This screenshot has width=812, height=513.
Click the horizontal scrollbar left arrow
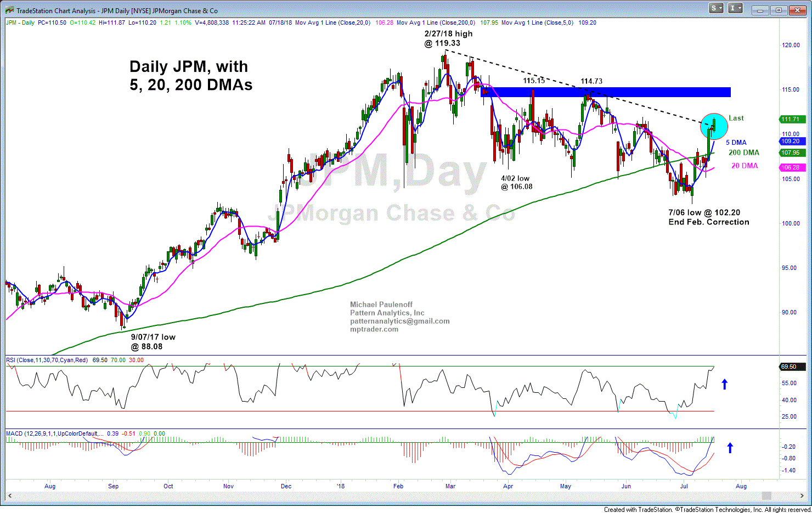(9, 495)
